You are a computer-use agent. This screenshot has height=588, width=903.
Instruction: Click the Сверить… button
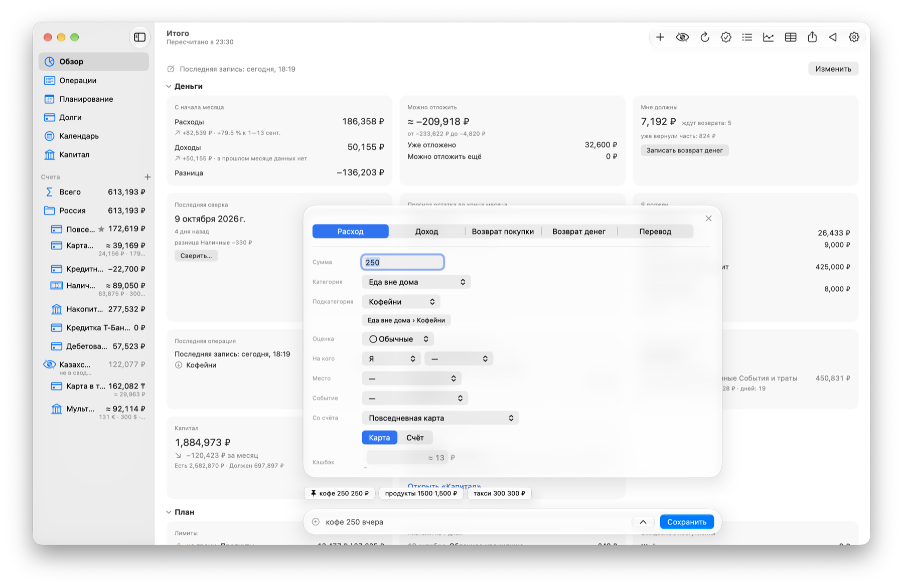[x=196, y=256]
